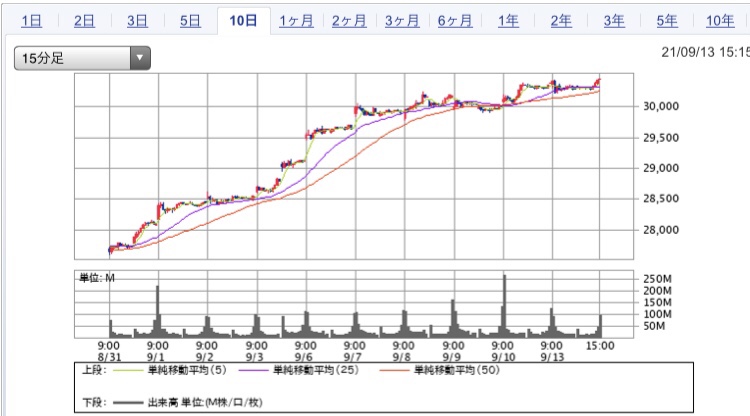Switch to the 3年 chart tab
The image size is (750, 416).
pos(614,21)
